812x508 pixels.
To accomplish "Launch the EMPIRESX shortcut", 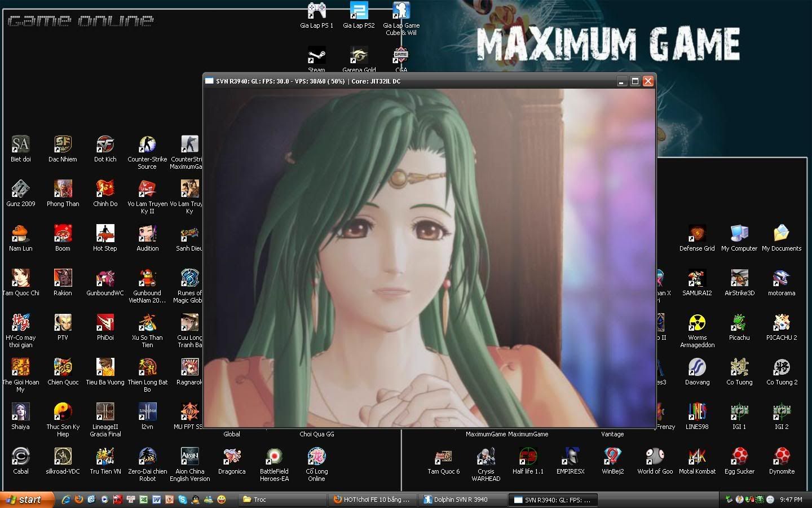I will click(x=570, y=457).
